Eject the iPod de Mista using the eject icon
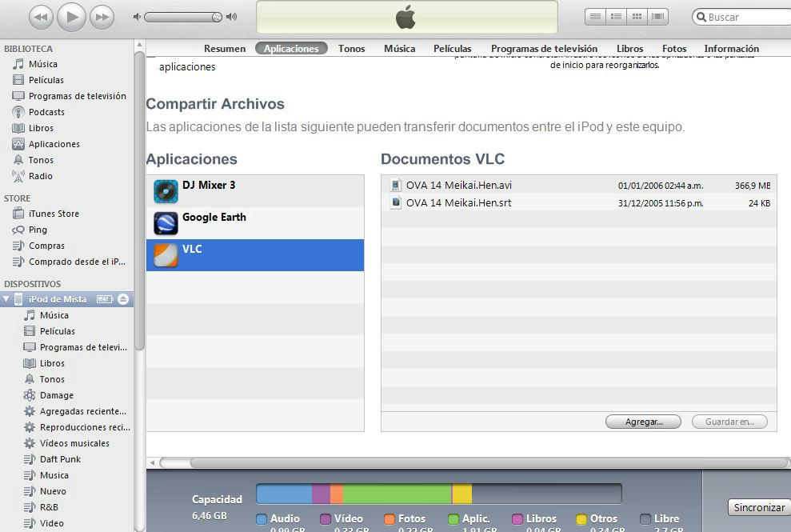This screenshot has height=532, width=791. tap(123, 299)
